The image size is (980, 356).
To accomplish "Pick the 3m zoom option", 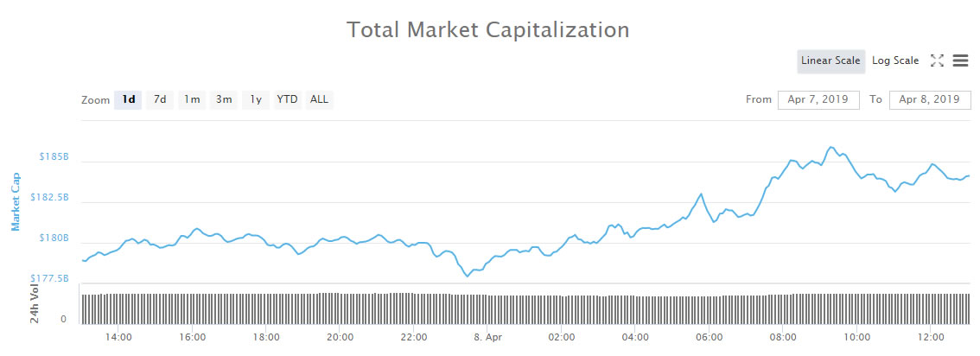I will 224,99.
